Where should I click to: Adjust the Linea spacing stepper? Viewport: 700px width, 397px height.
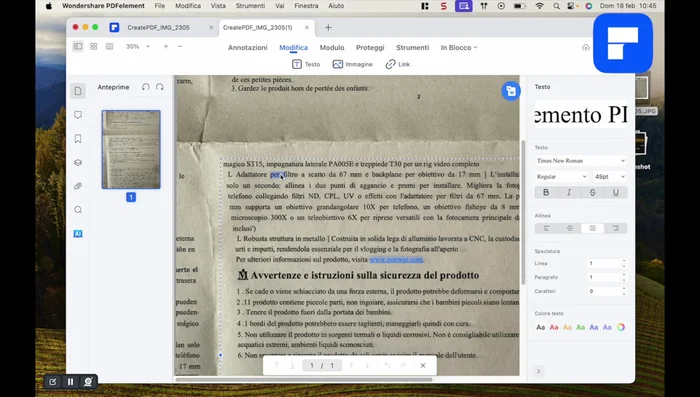624,263
